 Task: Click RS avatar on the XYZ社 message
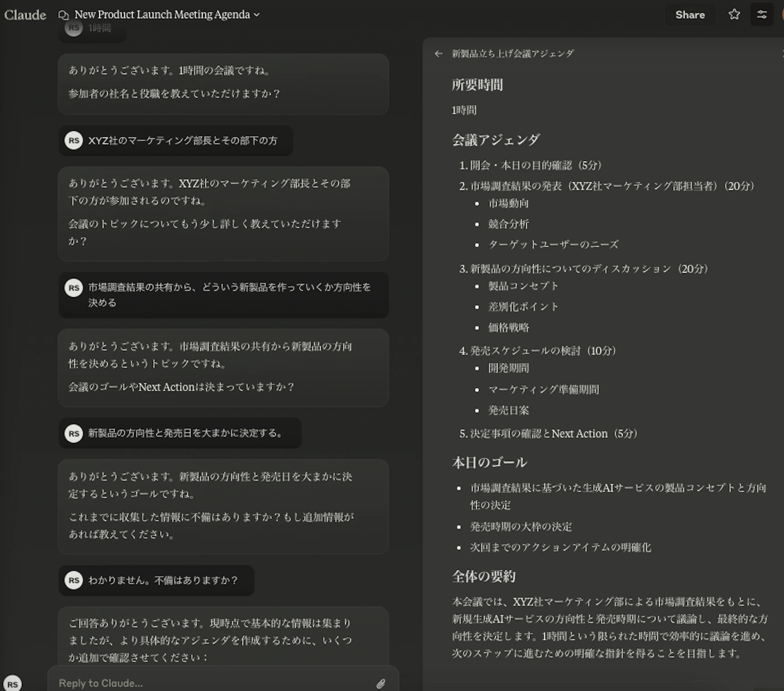tap(74, 140)
